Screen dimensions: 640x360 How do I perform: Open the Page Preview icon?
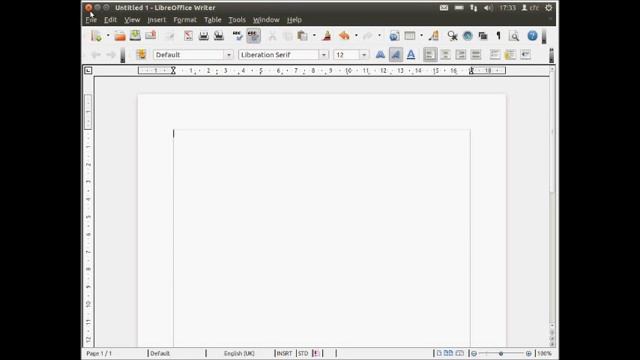click(x=219, y=36)
